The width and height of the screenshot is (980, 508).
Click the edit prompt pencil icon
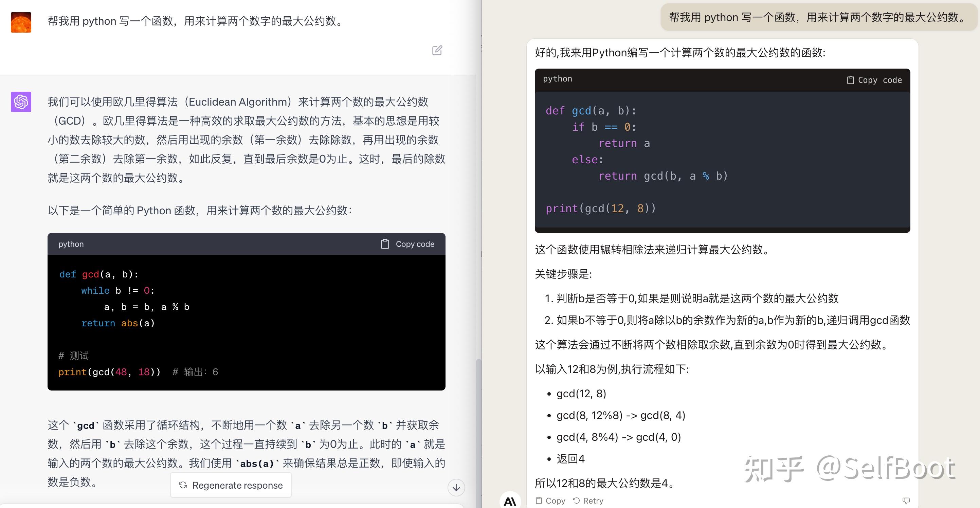click(437, 51)
